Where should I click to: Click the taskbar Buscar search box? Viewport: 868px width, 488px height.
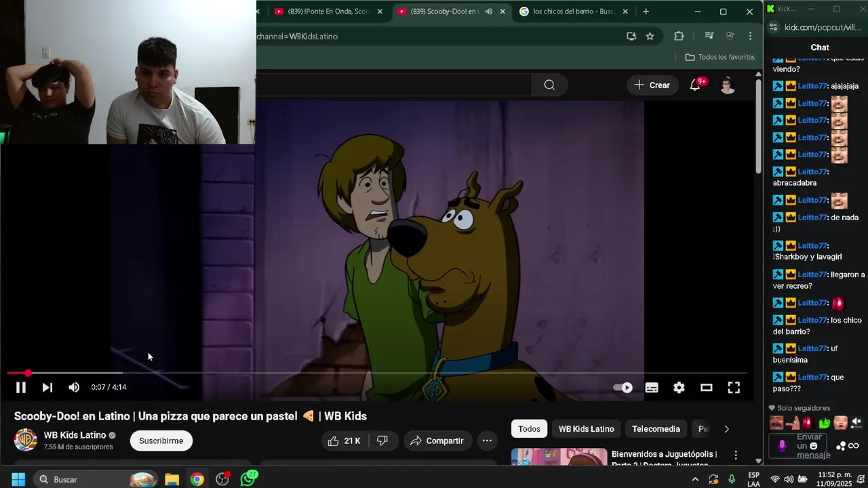coord(95,479)
